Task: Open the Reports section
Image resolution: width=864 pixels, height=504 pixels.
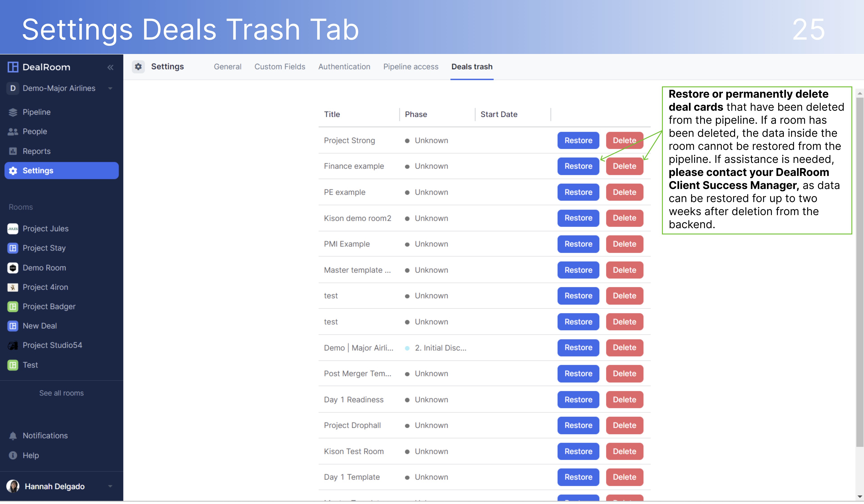Action: tap(36, 151)
